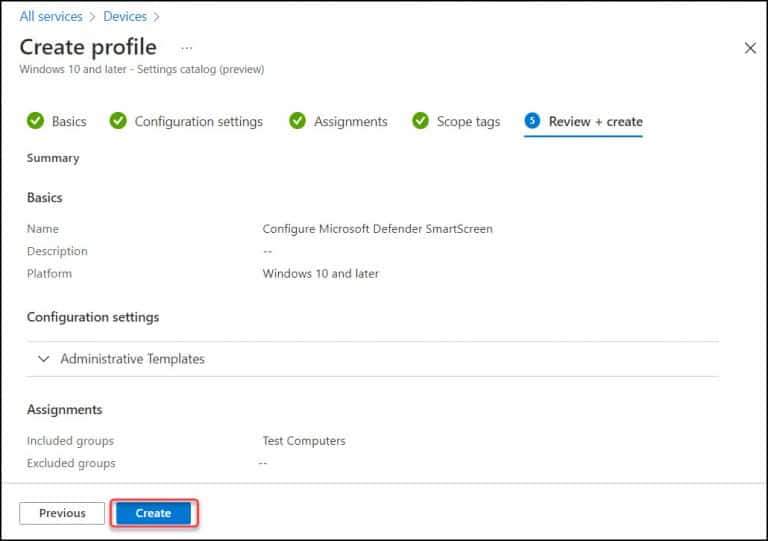Image resolution: width=768 pixels, height=541 pixels.
Task: Click the Assignments section heading in summary
Action: 65,410
